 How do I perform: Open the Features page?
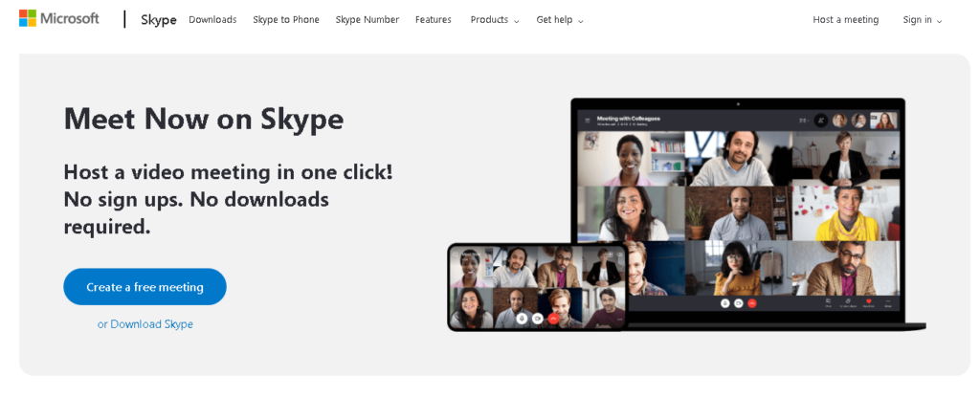pyautogui.click(x=434, y=19)
